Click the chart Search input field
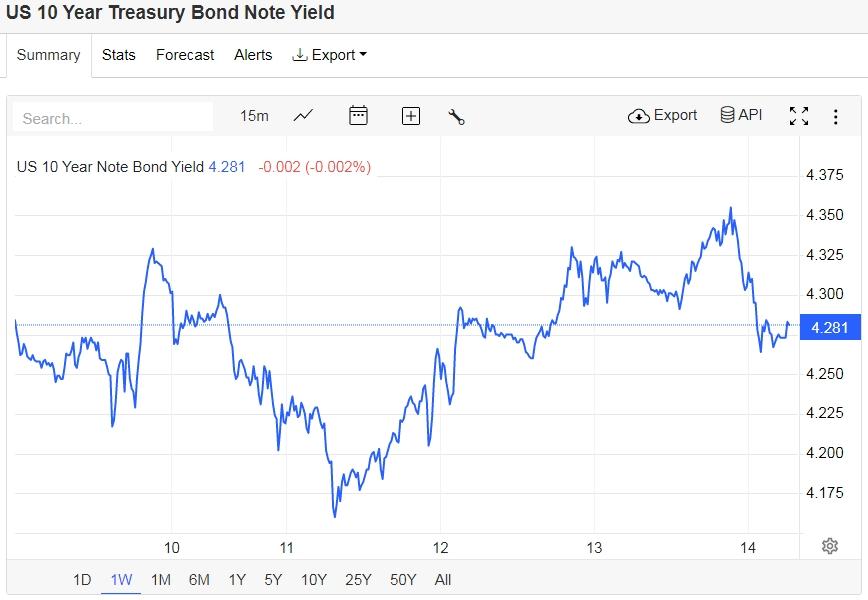 click(113, 118)
